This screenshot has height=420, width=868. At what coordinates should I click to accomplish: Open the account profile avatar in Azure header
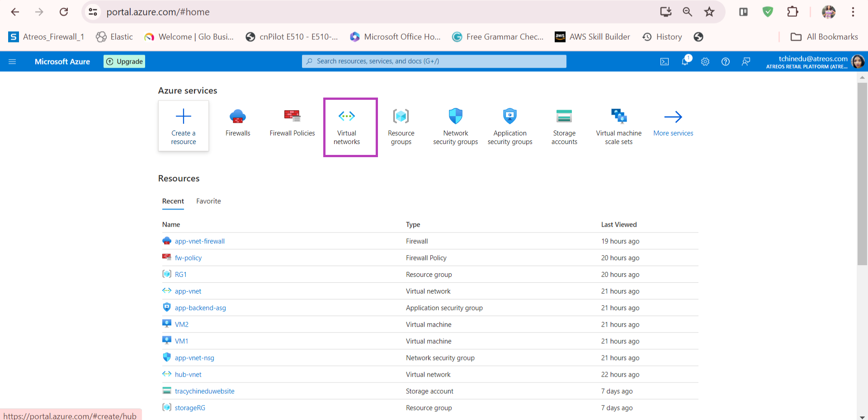(x=858, y=61)
